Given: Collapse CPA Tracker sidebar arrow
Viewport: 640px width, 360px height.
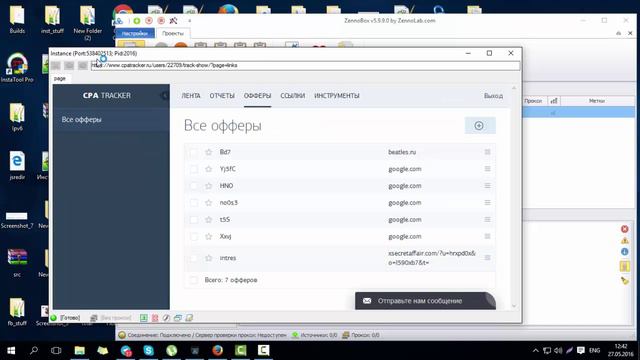Looking at the screenshot, I should [x=164, y=96].
